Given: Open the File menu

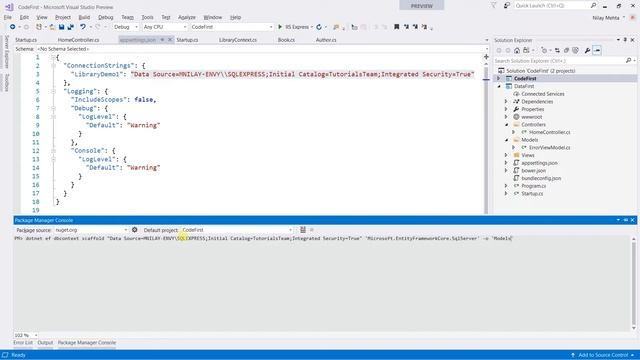Looking at the screenshot, I should pyautogui.click(x=8, y=17).
